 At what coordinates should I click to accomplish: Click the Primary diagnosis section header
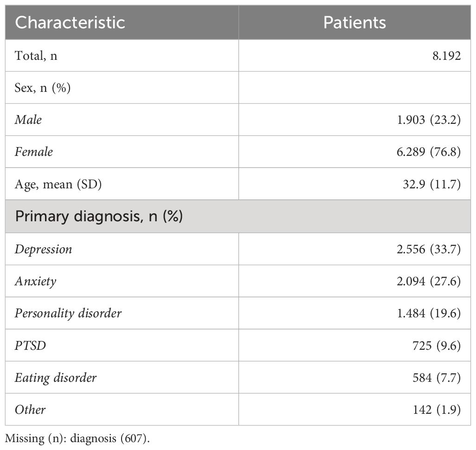(99, 217)
